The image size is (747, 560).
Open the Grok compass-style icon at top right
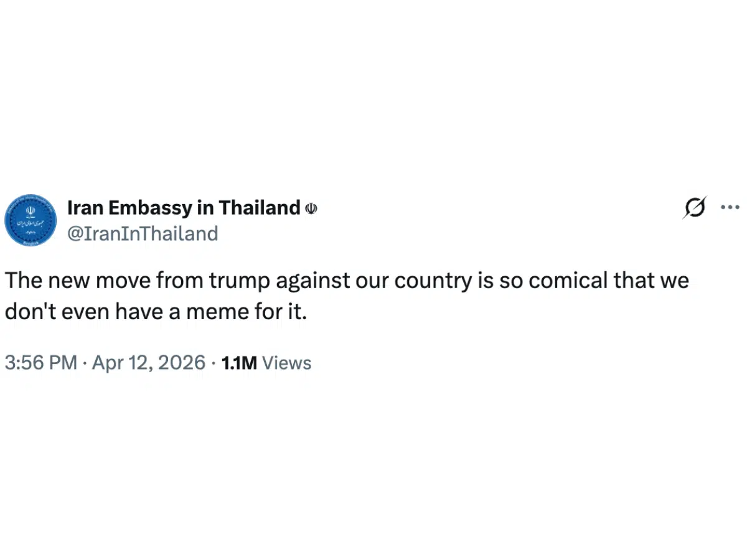tap(695, 207)
